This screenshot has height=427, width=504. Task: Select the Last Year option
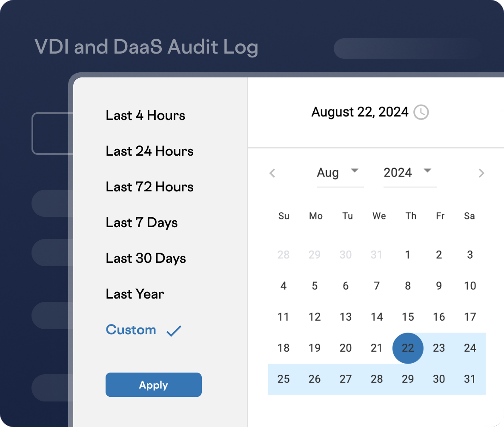(135, 294)
